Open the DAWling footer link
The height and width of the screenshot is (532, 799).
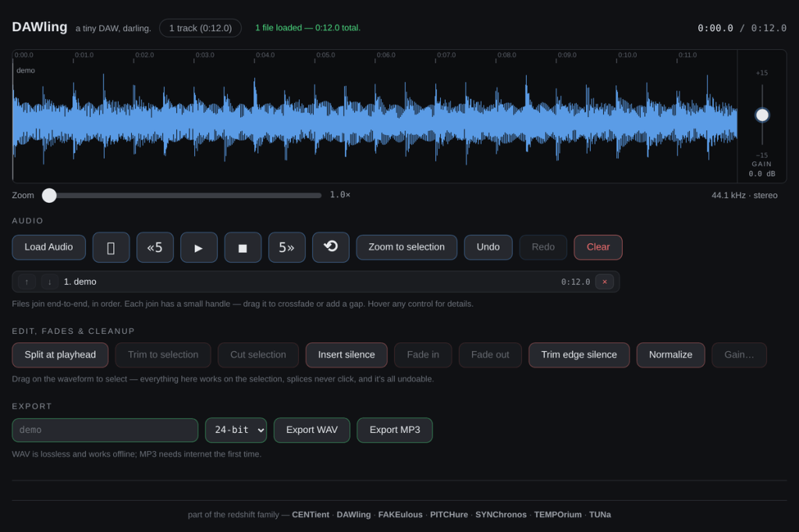353,515
